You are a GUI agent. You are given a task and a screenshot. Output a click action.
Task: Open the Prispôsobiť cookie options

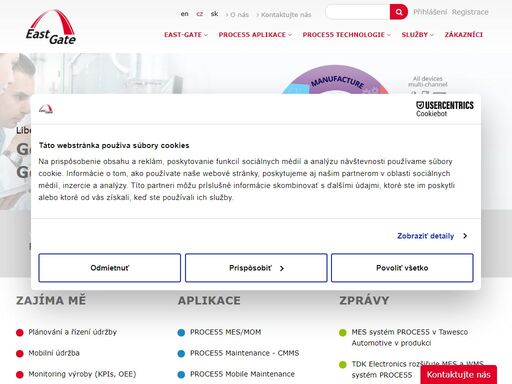pyautogui.click(x=256, y=268)
